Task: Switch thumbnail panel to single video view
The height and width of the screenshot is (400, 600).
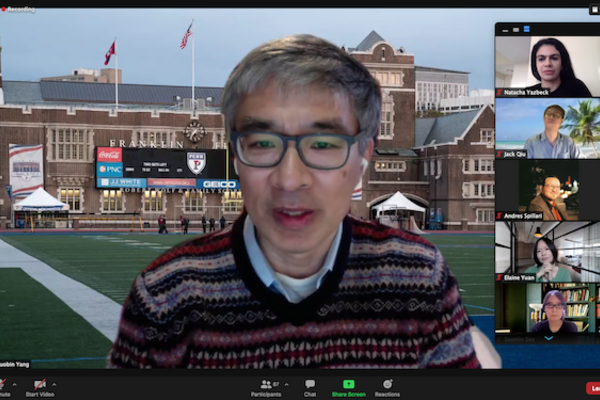Action: 516,29
